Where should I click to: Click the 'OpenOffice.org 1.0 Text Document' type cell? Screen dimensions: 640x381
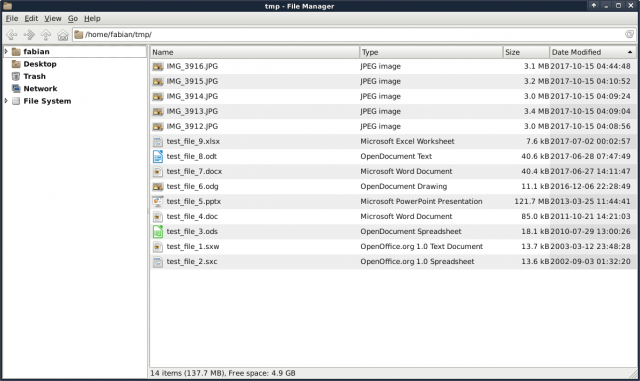point(422,247)
